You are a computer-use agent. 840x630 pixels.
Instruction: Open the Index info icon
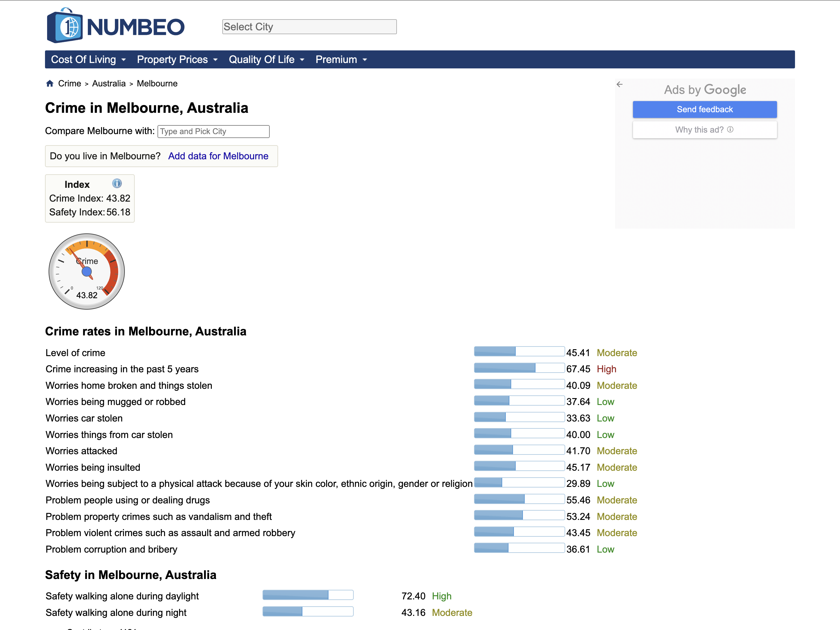[117, 183]
